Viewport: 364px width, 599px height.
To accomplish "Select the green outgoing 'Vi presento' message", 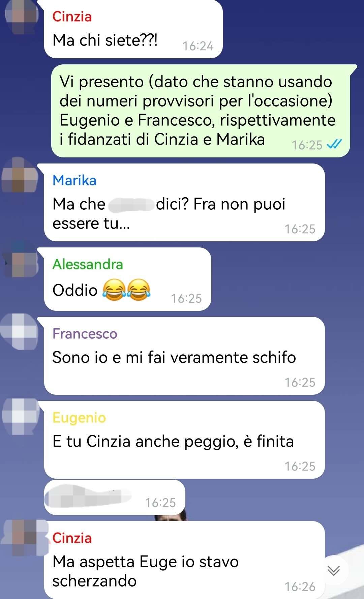I will coord(201,111).
